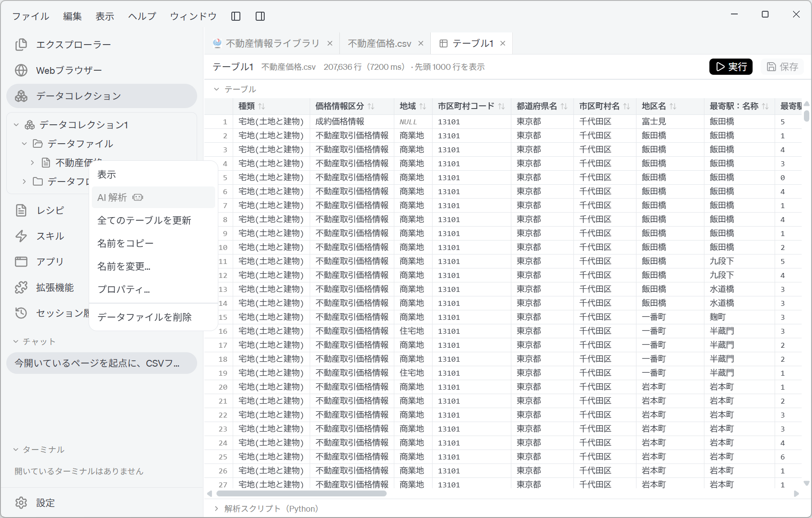Sort by 市区町村コード column arrows
The image size is (812, 518).
coord(501,106)
